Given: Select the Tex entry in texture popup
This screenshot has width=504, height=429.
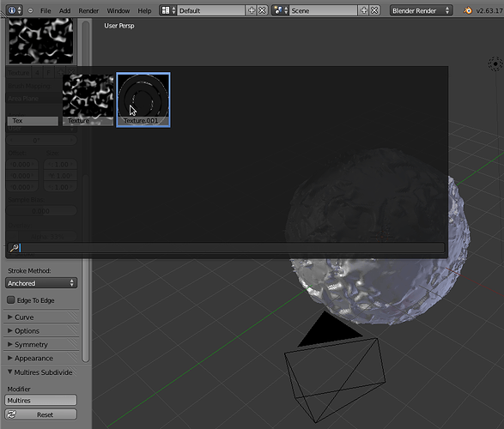Looking at the screenshot, I should coord(33,121).
